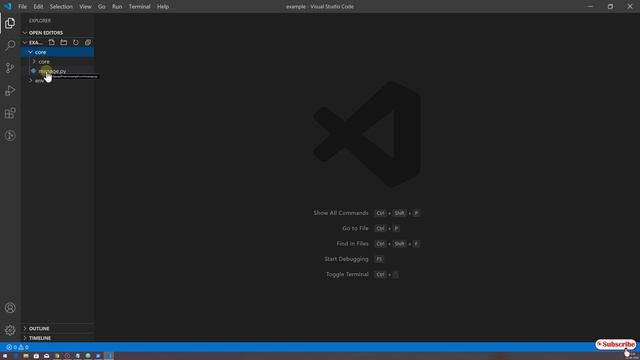Open the File menu
Screen dimensions: 640x360
click(22, 7)
